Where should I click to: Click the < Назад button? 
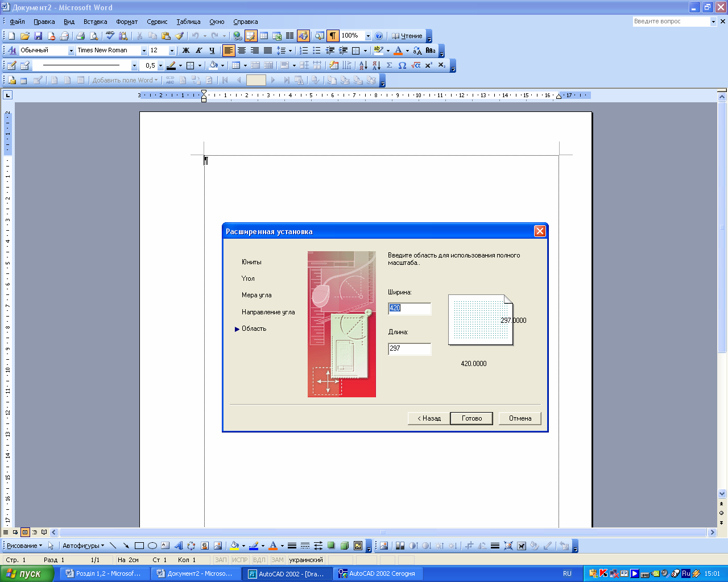coord(429,418)
